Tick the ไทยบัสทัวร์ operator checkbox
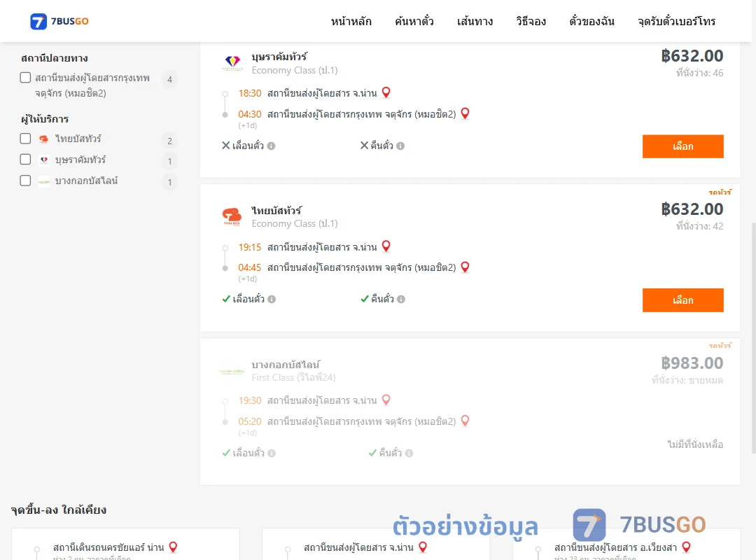This screenshot has width=756, height=560. [26, 139]
